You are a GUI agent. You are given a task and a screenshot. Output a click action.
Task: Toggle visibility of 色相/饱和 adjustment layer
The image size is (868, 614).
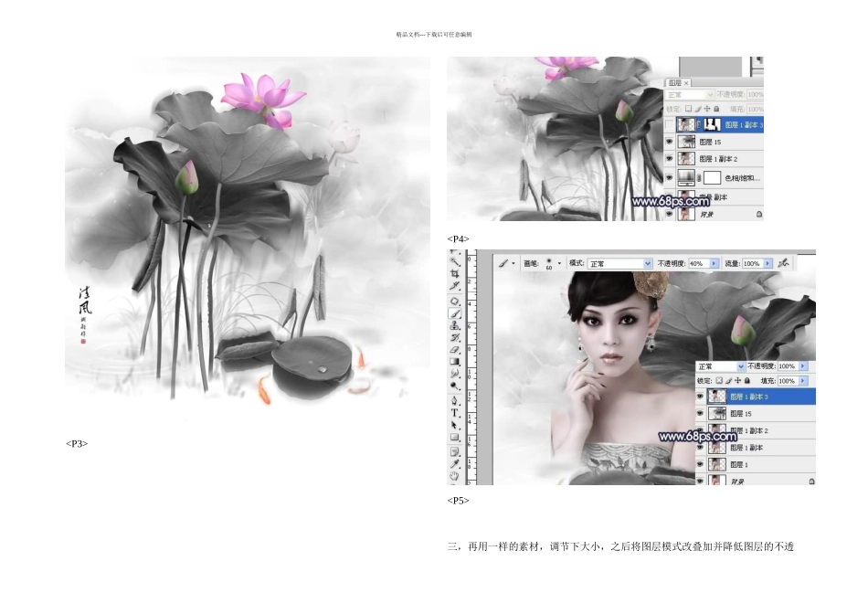[x=670, y=178]
